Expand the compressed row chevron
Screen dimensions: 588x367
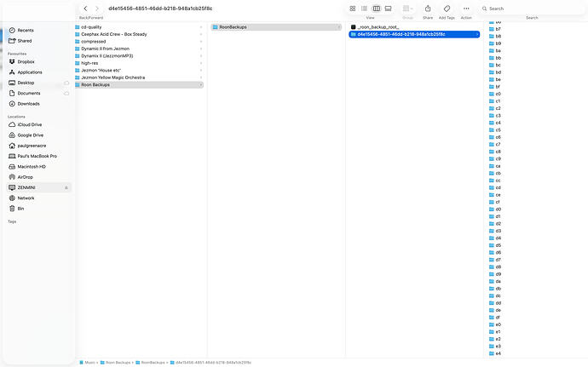tap(201, 41)
